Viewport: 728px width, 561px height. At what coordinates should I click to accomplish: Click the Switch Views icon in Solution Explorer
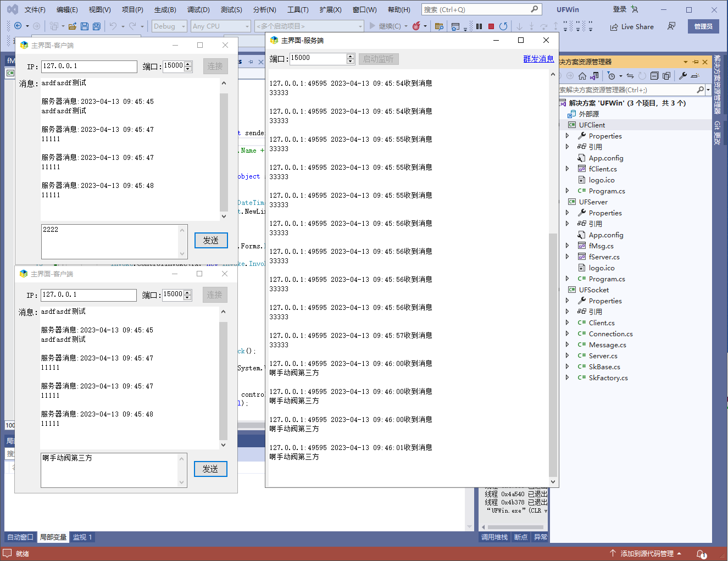pos(594,76)
